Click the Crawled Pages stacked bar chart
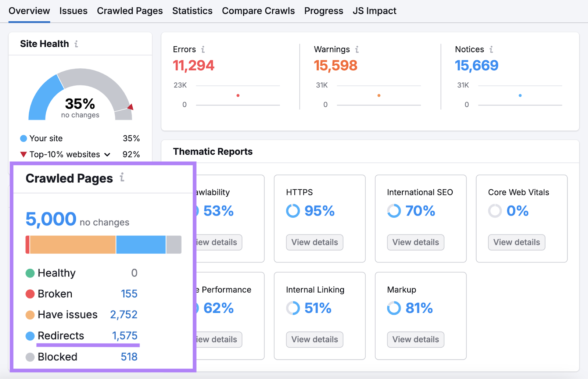 [104, 244]
